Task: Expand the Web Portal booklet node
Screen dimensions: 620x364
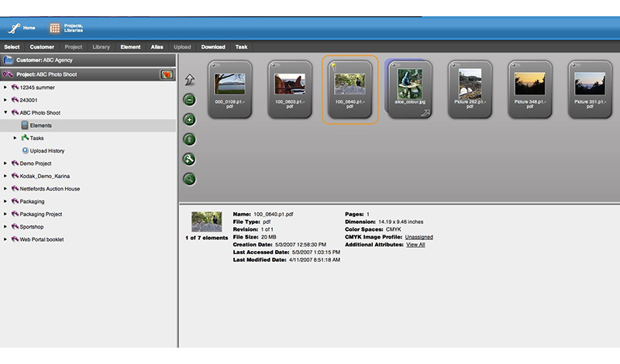Action: click(5, 239)
